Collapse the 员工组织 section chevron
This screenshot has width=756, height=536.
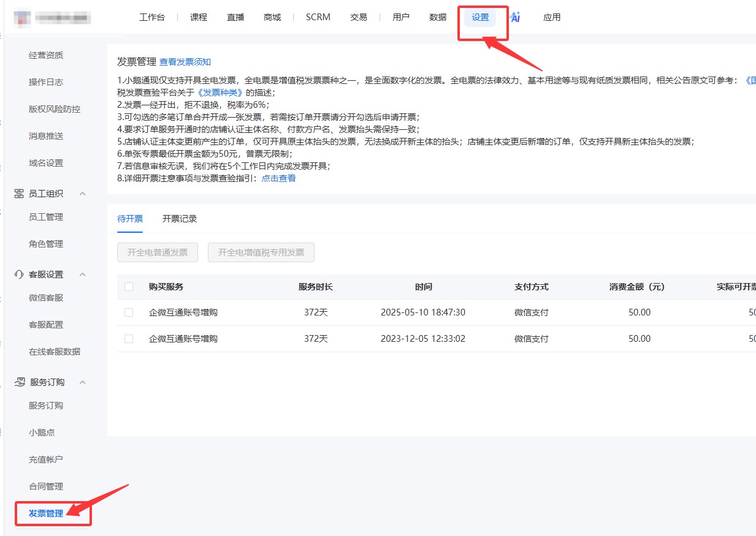point(83,194)
